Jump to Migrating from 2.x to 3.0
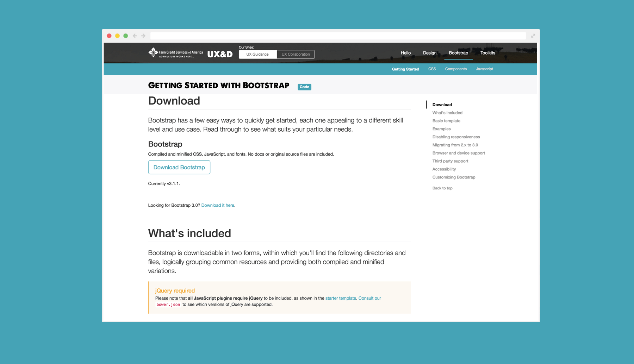Viewport: 634px width, 364px height. pos(455,145)
